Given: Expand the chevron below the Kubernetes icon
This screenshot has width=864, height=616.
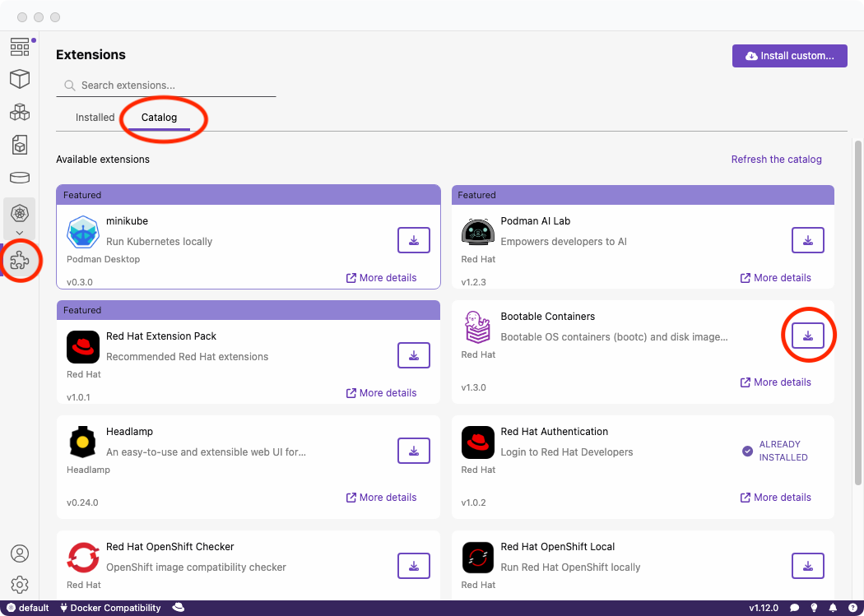Looking at the screenshot, I should coord(20,234).
